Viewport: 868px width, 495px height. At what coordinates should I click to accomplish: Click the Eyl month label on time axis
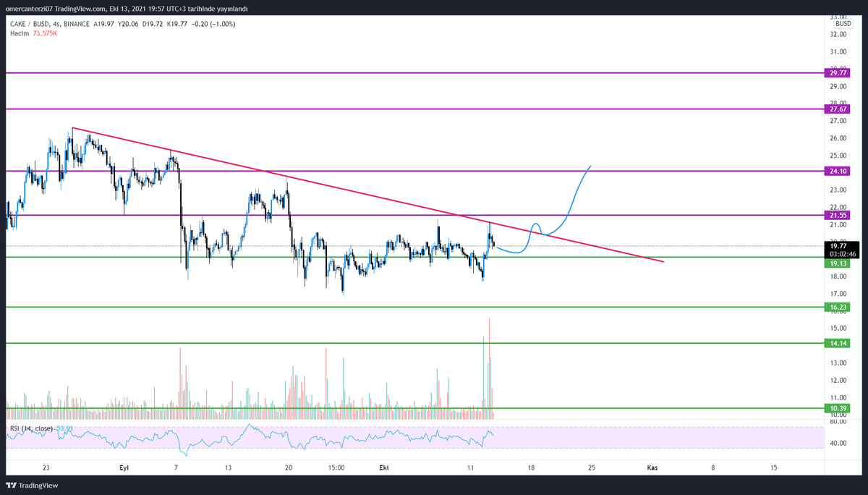point(124,468)
